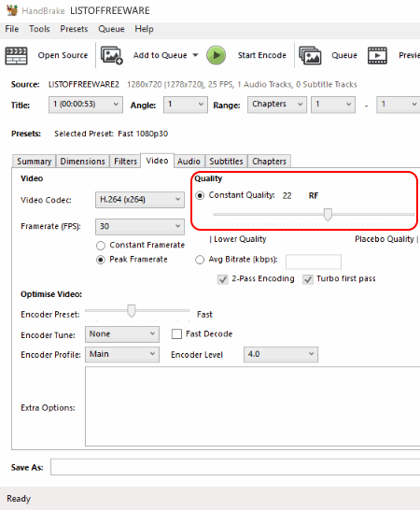
Task: Click the 'Fast' encoder preset value
Action: pos(204,315)
